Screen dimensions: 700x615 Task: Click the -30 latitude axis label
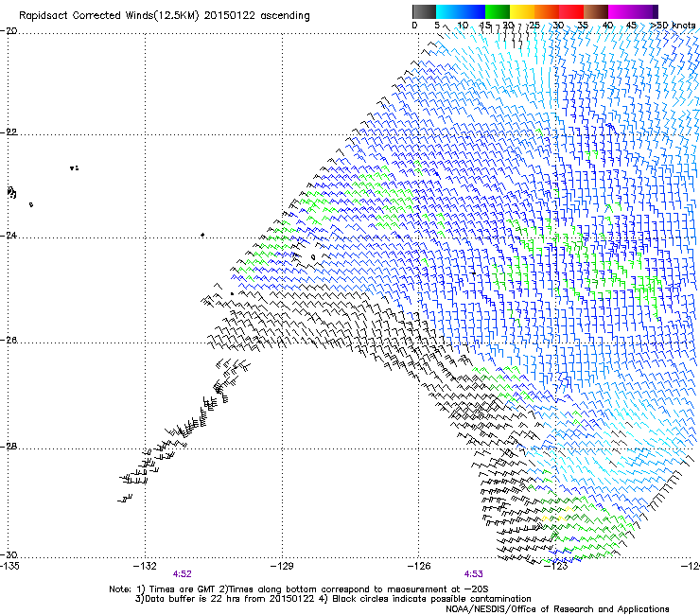pyautogui.click(x=9, y=554)
